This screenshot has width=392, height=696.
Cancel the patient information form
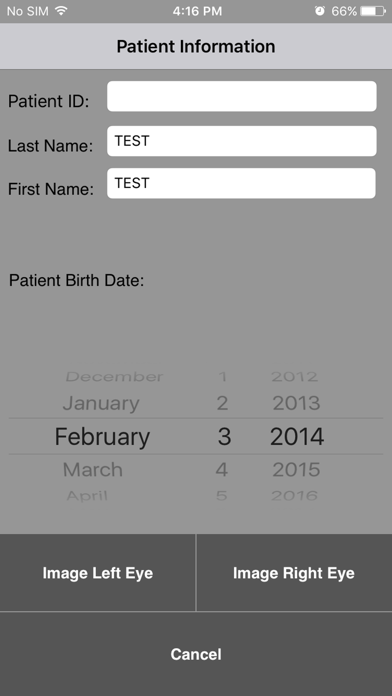pyautogui.click(x=196, y=654)
